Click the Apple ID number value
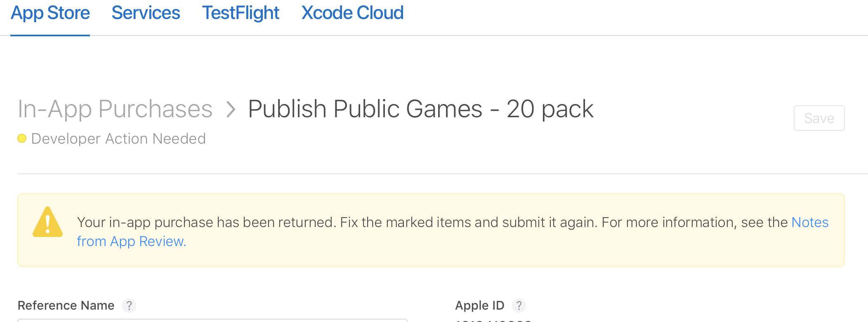The height and width of the screenshot is (322, 868). 493,320
